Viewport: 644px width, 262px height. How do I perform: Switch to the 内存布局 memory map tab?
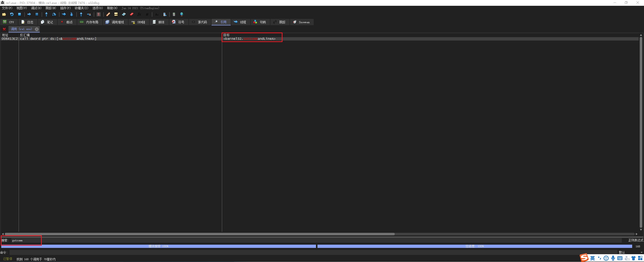pos(89,22)
